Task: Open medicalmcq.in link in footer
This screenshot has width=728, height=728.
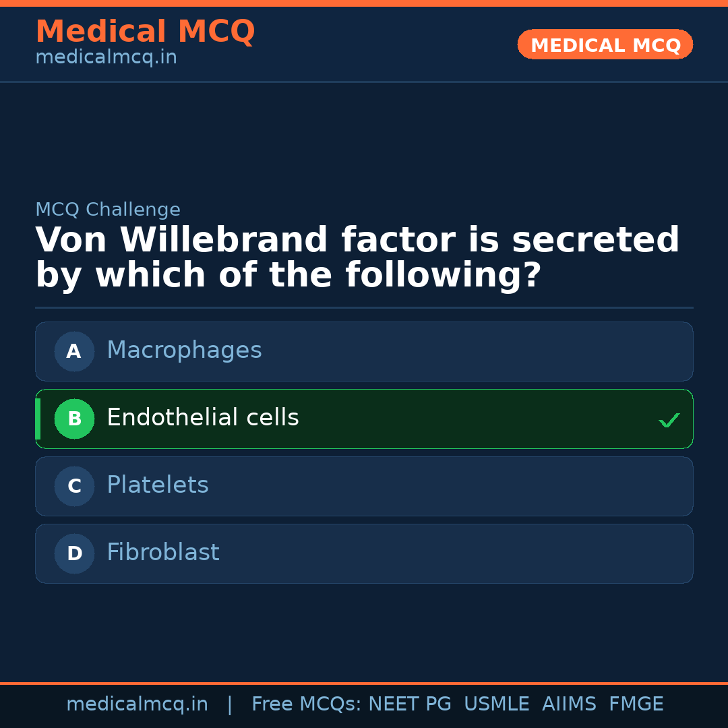Action: point(137,704)
